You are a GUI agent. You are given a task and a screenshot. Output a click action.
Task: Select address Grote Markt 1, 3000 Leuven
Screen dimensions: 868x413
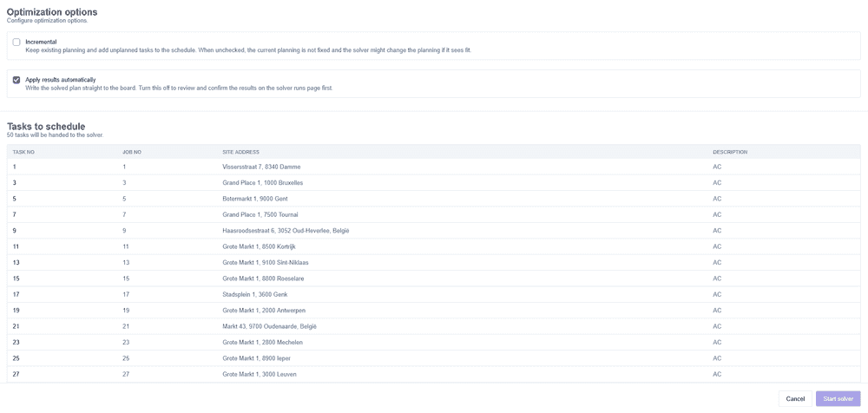pyautogui.click(x=259, y=375)
